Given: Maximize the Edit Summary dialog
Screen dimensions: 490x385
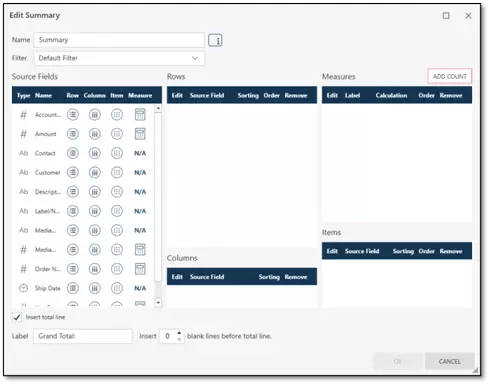Looking at the screenshot, I should [446, 16].
